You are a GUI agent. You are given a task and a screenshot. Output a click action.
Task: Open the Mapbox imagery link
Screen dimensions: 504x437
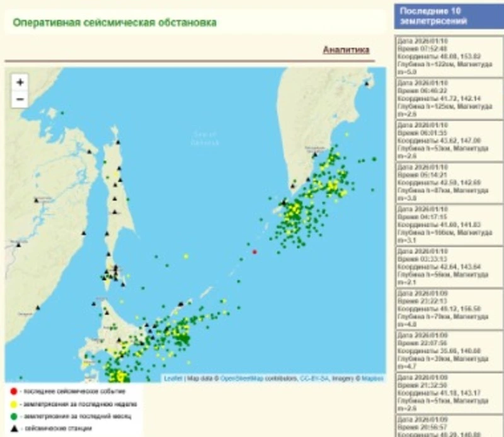371,378
